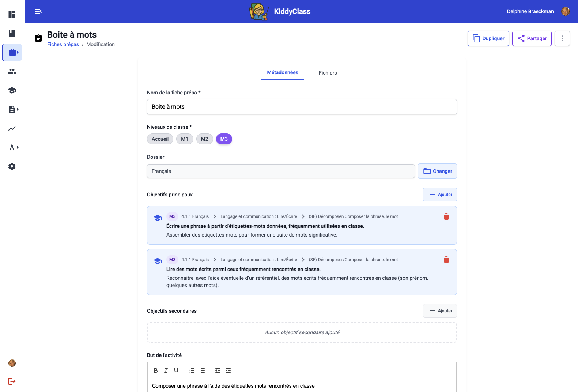Open the settings gear in sidebar
Screen dimensions: 578x392
coord(12,166)
